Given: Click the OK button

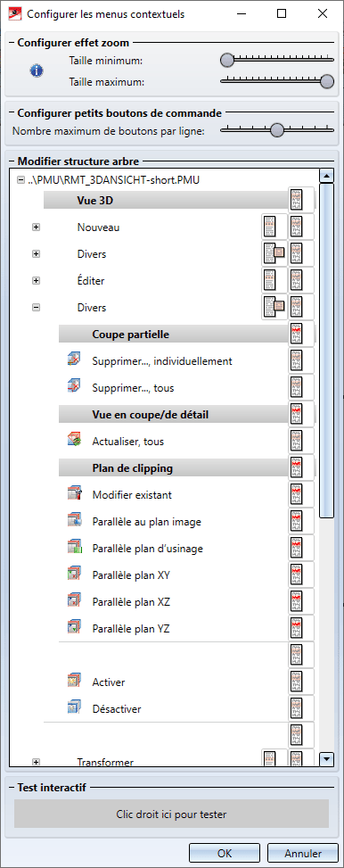Looking at the screenshot, I should coord(225,853).
